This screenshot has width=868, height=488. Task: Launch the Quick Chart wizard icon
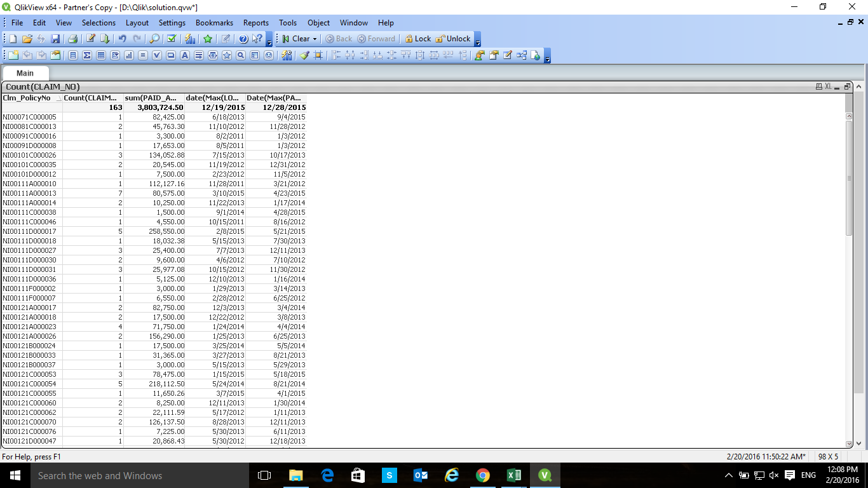click(x=190, y=39)
